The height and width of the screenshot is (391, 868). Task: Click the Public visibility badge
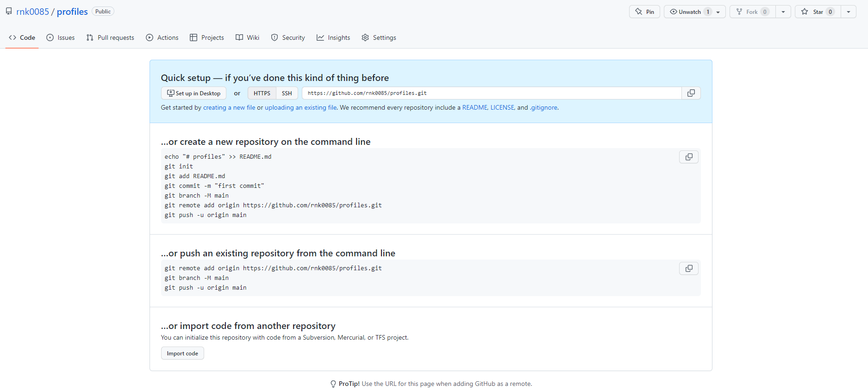pos(103,12)
